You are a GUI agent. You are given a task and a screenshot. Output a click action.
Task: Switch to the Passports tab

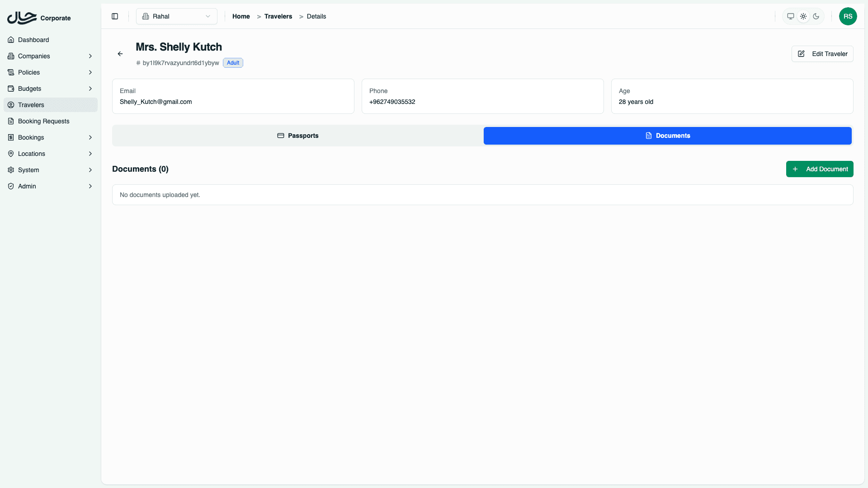tap(297, 136)
